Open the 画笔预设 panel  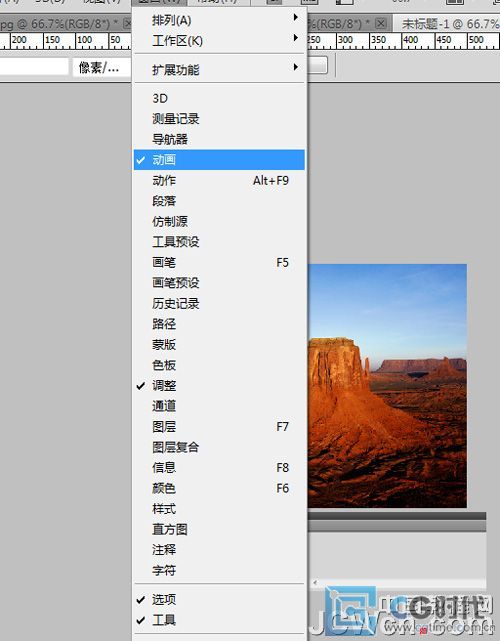coord(219,283)
